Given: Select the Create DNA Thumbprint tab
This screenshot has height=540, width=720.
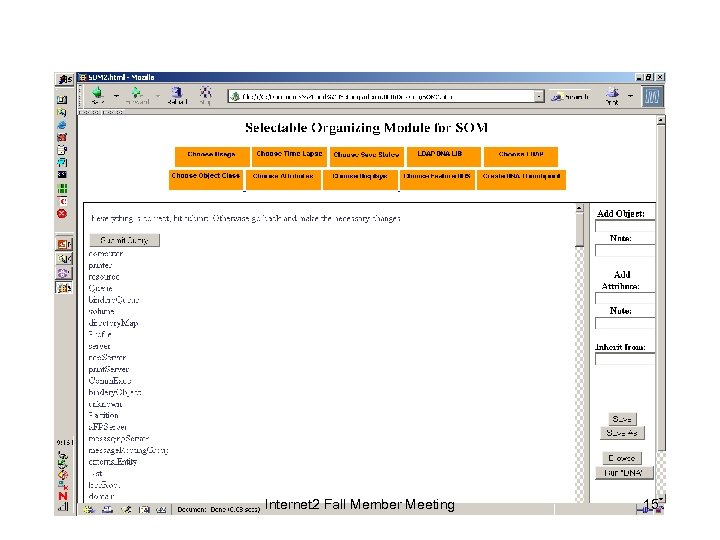Looking at the screenshot, I should pyautogui.click(x=521, y=180).
